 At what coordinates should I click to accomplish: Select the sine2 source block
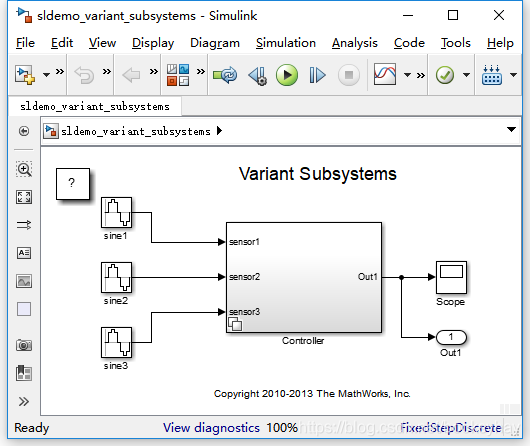(116, 277)
